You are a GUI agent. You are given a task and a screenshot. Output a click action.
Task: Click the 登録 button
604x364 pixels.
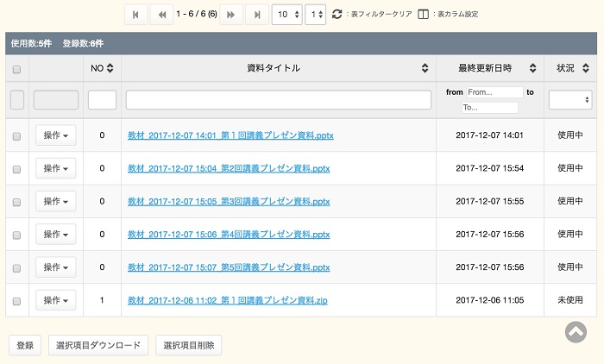pos(24,345)
